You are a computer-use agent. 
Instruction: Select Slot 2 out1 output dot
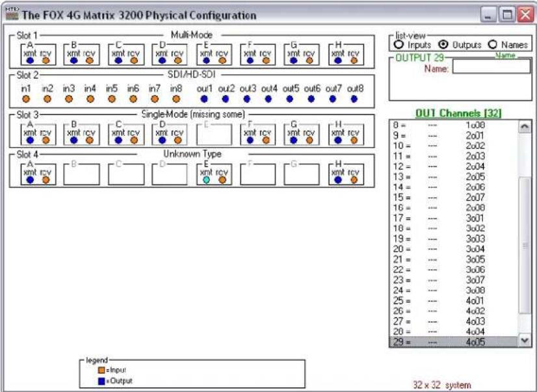tap(204, 99)
